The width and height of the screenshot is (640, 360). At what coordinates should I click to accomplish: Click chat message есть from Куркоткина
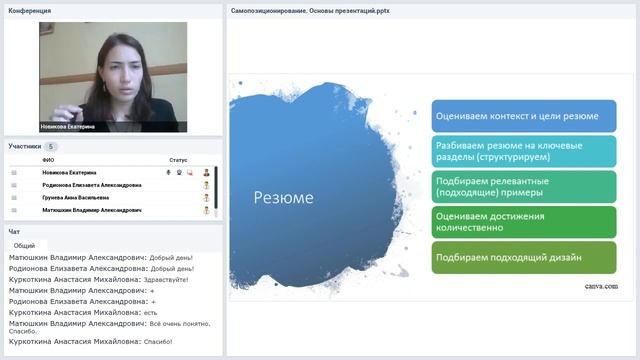click(150, 313)
